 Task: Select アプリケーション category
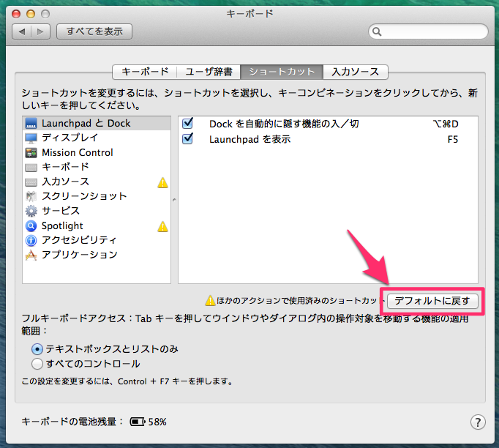pyautogui.click(x=97, y=255)
